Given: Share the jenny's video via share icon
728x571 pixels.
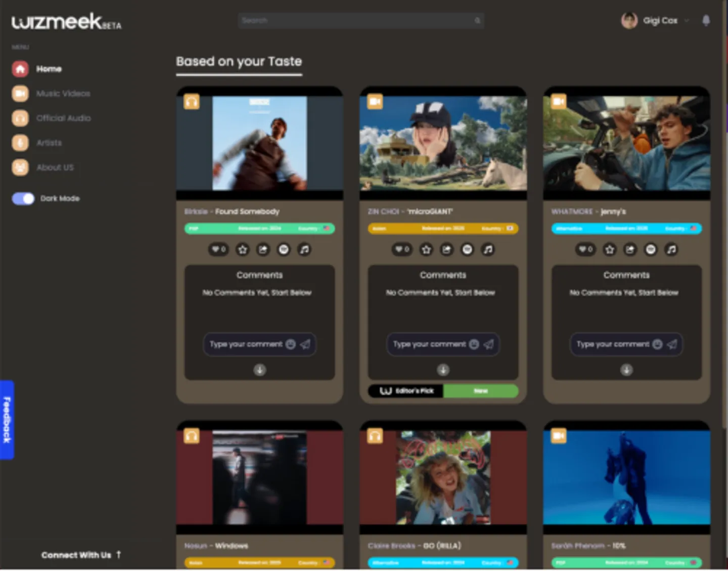Looking at the screenshot, I should [x=630, y=249].
